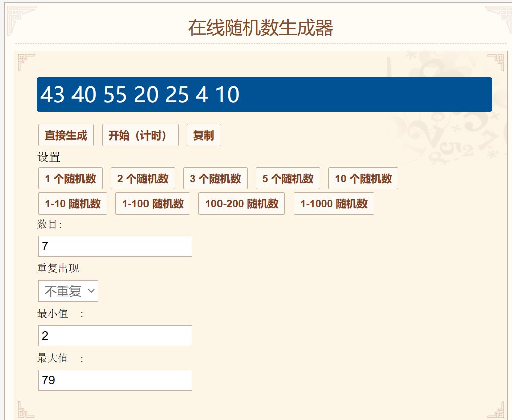The width and height of the screenshot is (512, 420).
Task: Click the 在线随机数生成器 page title
Action: coord(261,27)
